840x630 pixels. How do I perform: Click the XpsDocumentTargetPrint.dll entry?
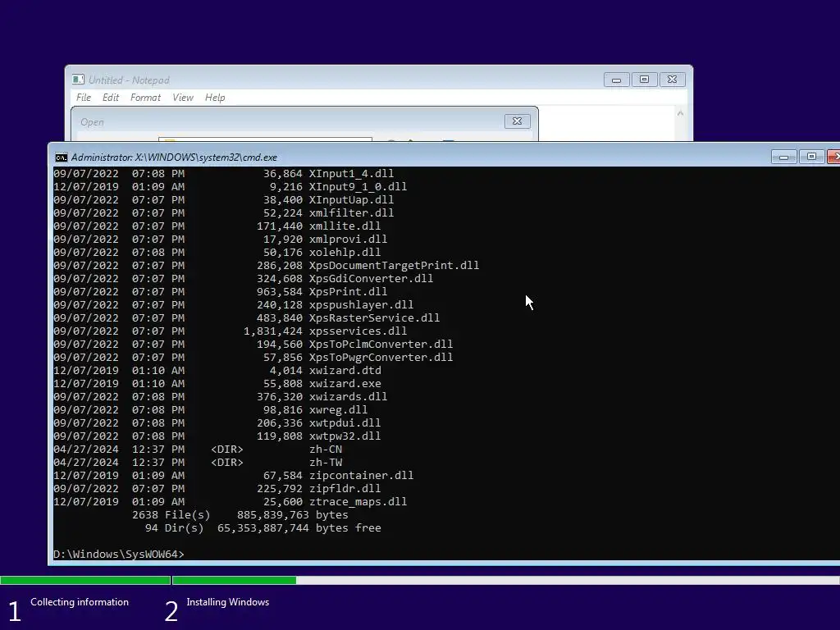pos(394,265)
